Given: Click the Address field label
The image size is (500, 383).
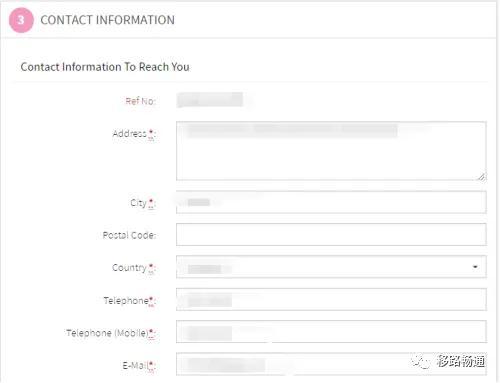Looking at the screenshot, I should (x=134, y=134).
